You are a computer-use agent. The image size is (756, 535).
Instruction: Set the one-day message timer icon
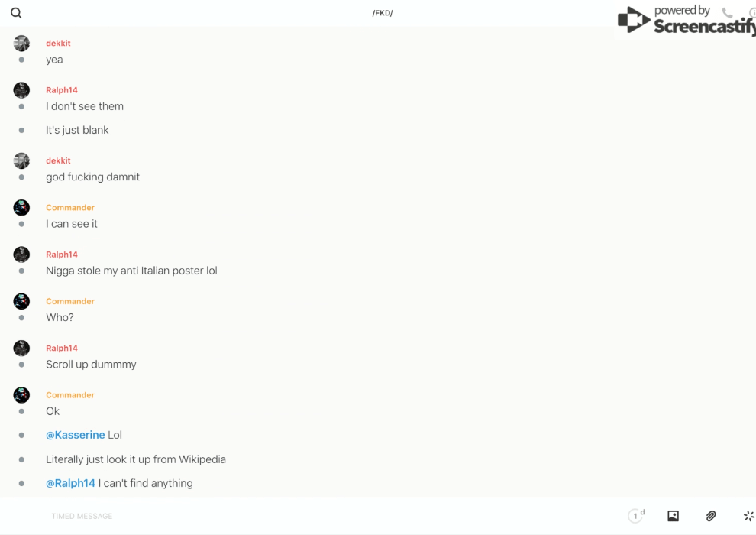(x=636, y=516)
